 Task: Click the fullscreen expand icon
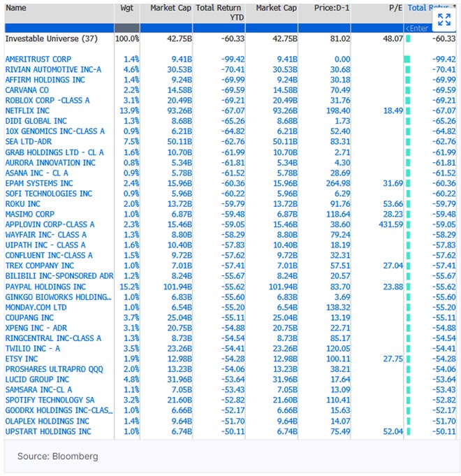coord(443,19)
